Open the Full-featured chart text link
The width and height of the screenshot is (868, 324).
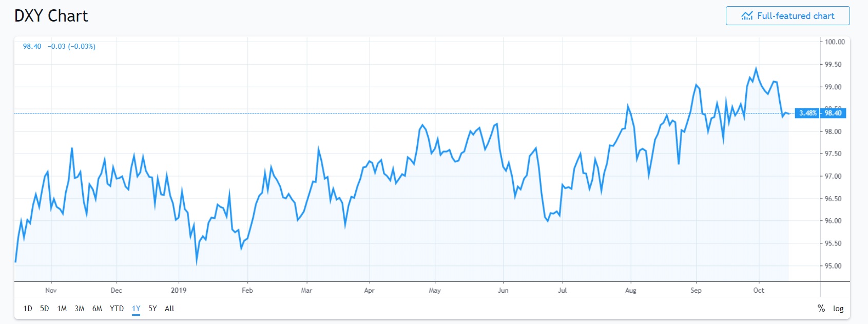pyautogui.click(x=796, y=16)
